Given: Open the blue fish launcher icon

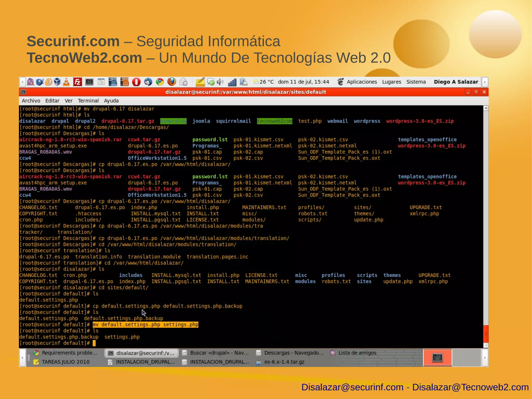Looking at the screenshot, I should pyautogui.click(x=40, y=82).
